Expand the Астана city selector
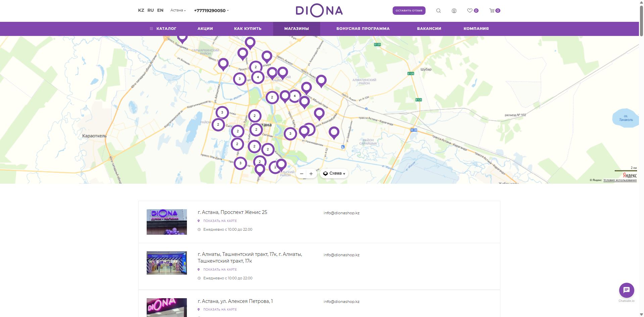The height and width of the screenshot is (317, 644). pyautogui.click(x=178, y=10)
